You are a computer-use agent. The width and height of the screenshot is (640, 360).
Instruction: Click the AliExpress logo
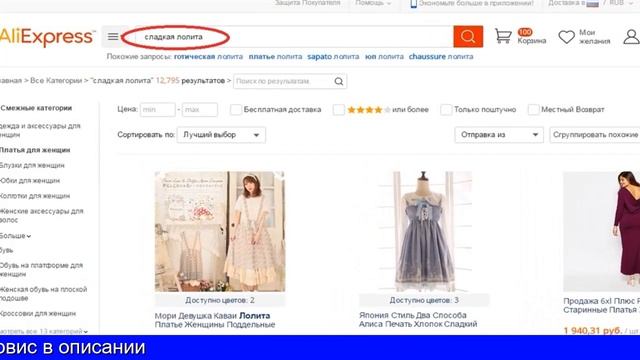point(47,37)
